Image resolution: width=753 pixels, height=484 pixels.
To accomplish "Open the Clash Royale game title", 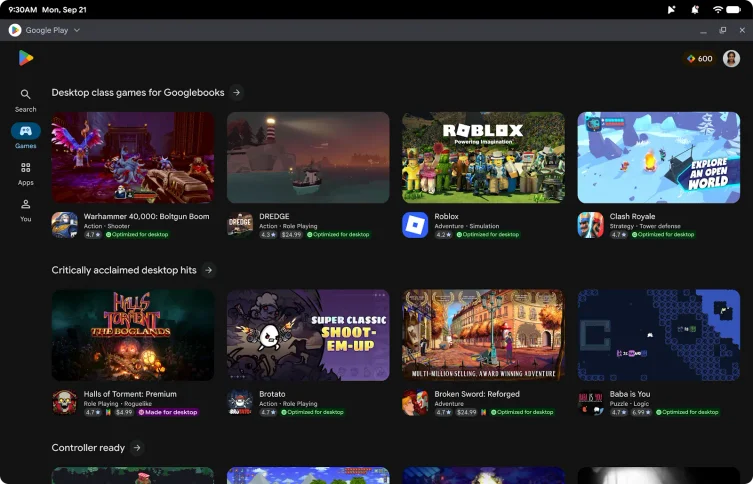I will click(632, 217).
